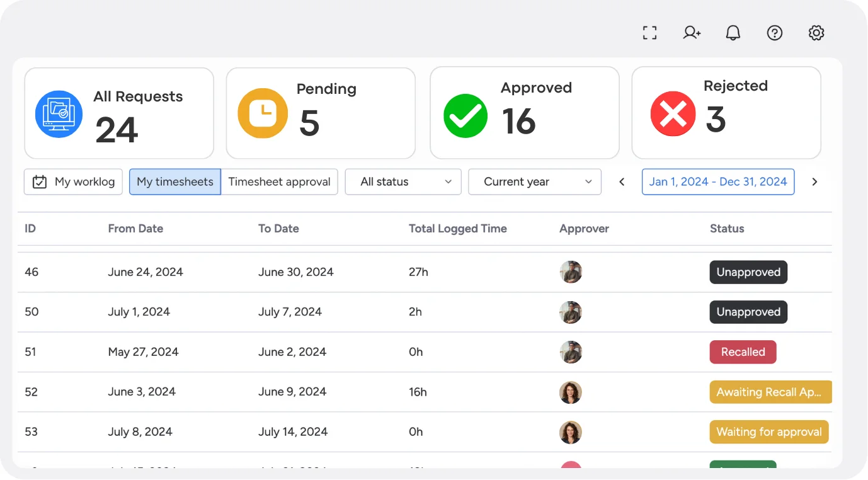Click the invite user icon

[691, 32]
